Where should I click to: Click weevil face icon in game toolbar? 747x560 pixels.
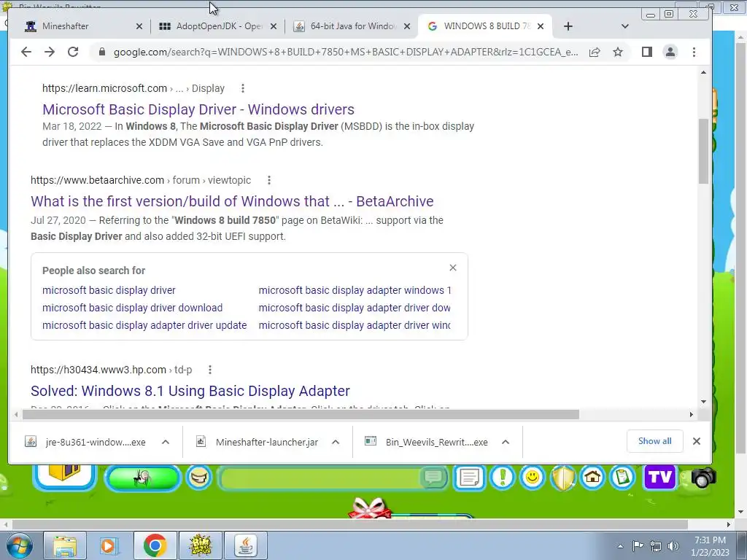[199, 477]
